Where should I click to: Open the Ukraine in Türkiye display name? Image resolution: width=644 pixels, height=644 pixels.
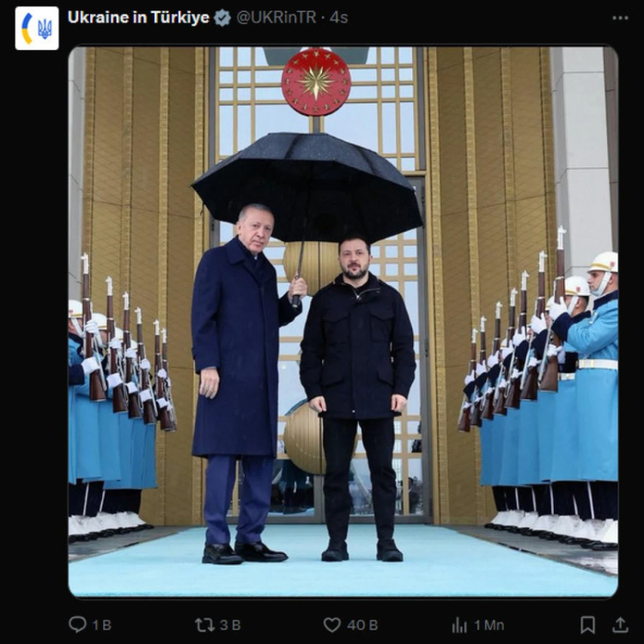click(138, 17)
